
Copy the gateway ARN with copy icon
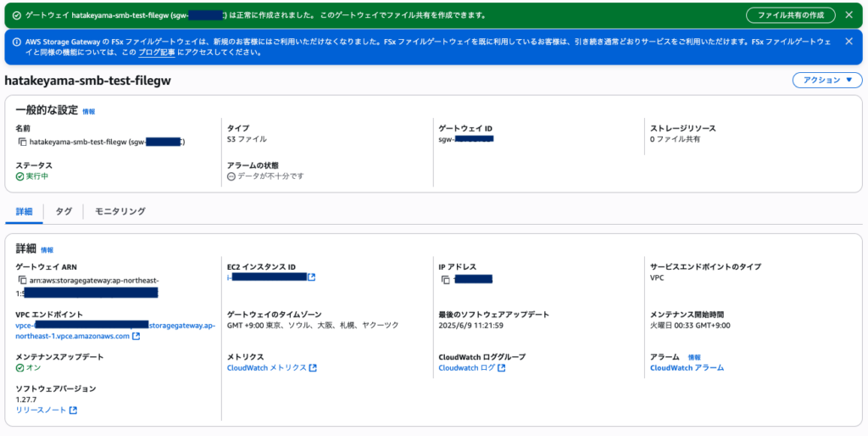(23, 280)
